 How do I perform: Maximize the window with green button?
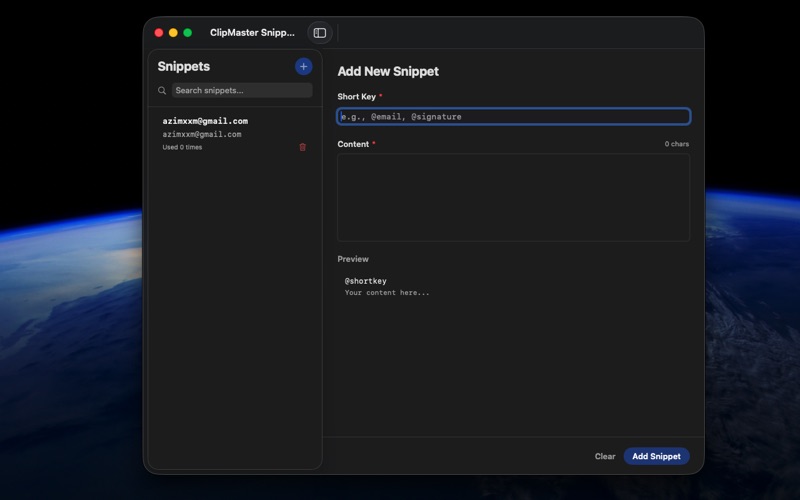click(187, 33)
